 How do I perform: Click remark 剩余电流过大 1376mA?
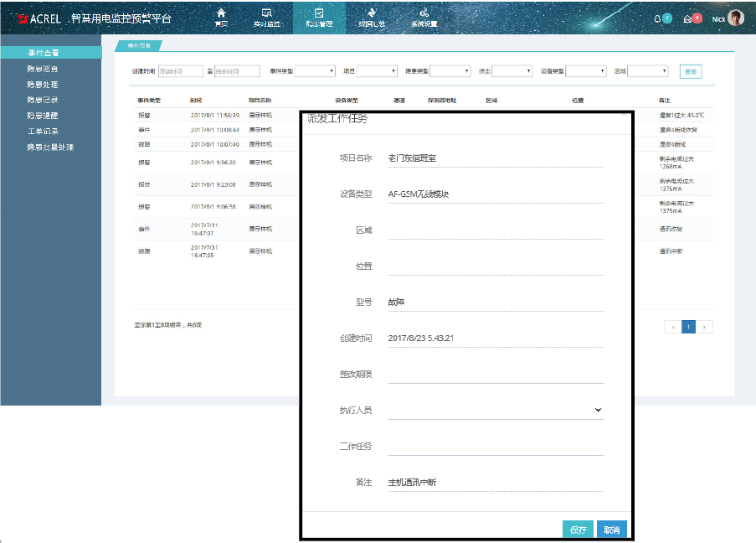676,184
